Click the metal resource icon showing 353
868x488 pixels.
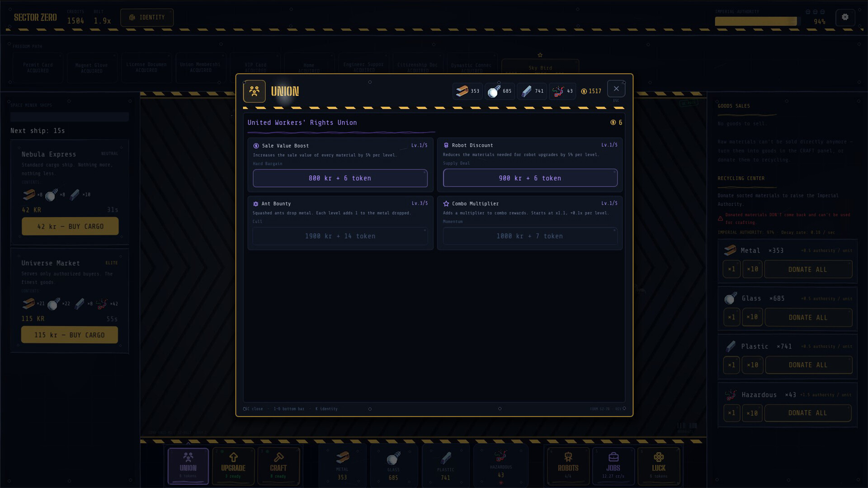(462, 91)
